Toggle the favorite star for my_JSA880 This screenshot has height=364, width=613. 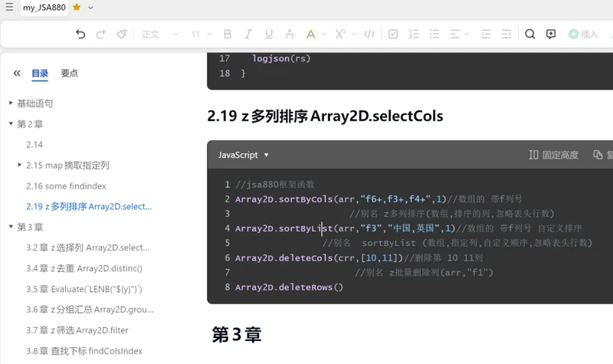tap(77, 7)
